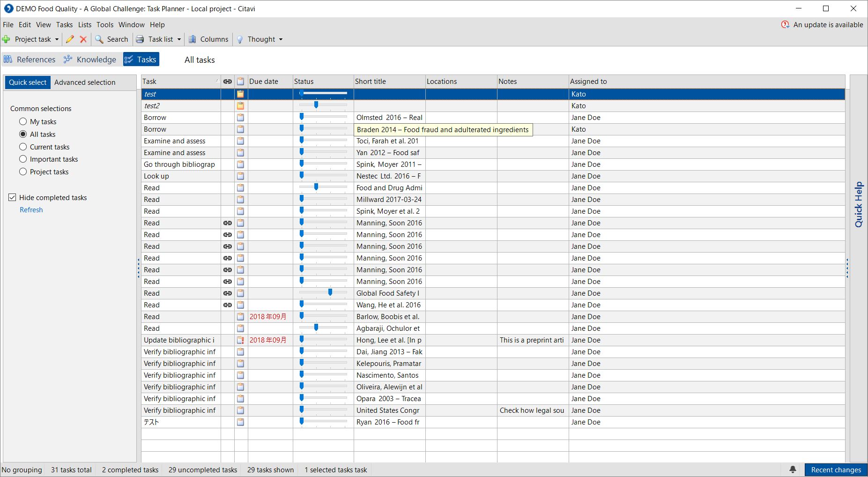Click the Thought lightbulb button
Screen dimensions: 868x477
(x=256, y=39)
